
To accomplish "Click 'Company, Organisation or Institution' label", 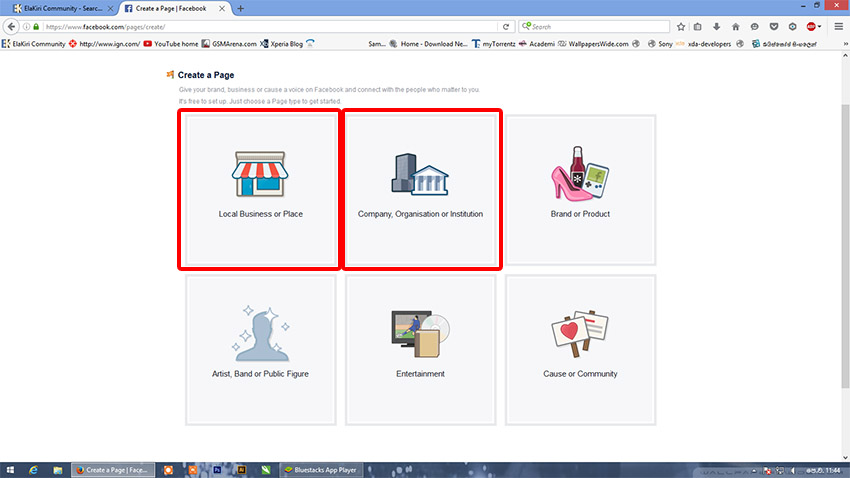I will [420, 214].
